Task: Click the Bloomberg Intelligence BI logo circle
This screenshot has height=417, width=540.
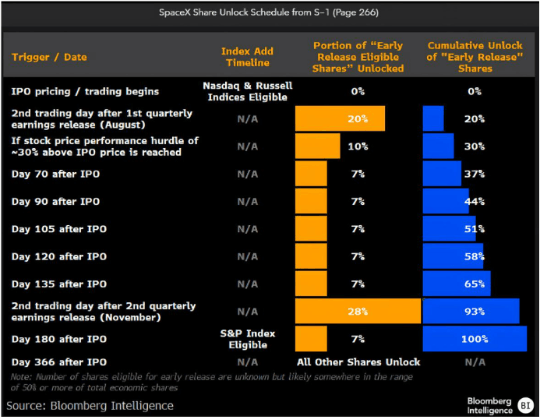Action: click(x=526, y=405)
